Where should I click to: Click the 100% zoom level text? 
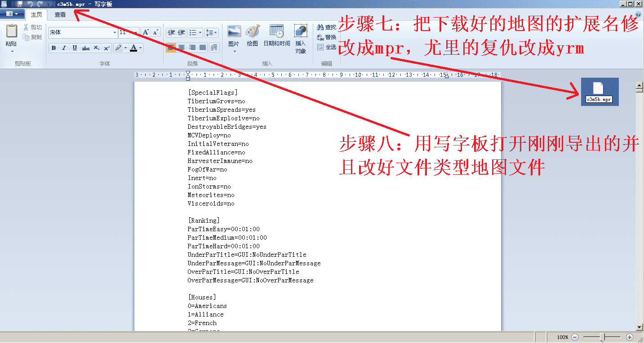pos(563,337)
